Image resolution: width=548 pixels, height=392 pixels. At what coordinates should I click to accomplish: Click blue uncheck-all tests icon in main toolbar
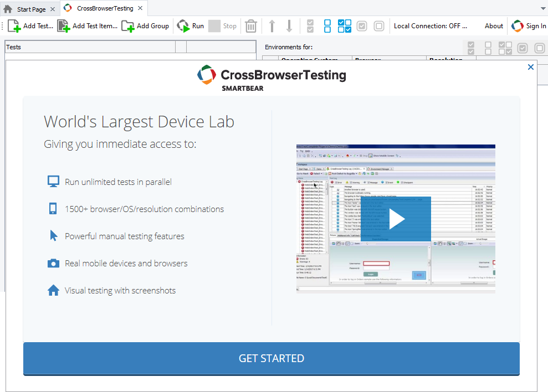click(x=327, y=26)
